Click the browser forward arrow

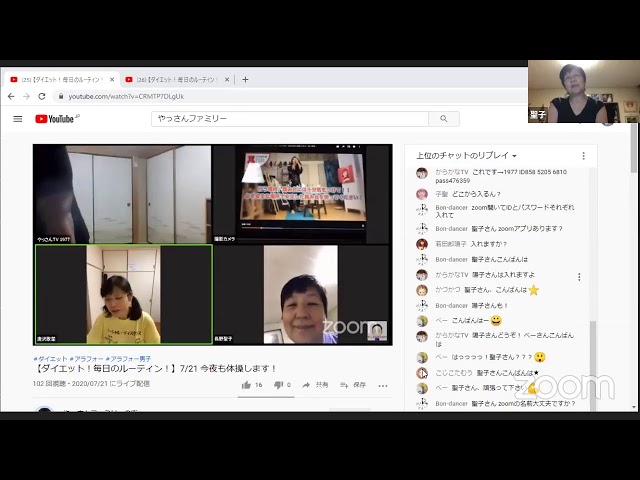(x=27, y=96)
